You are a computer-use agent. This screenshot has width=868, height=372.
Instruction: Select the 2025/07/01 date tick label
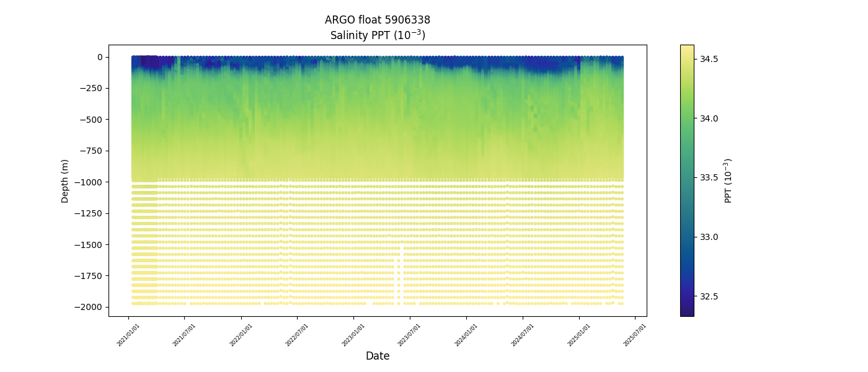point(635,335)
